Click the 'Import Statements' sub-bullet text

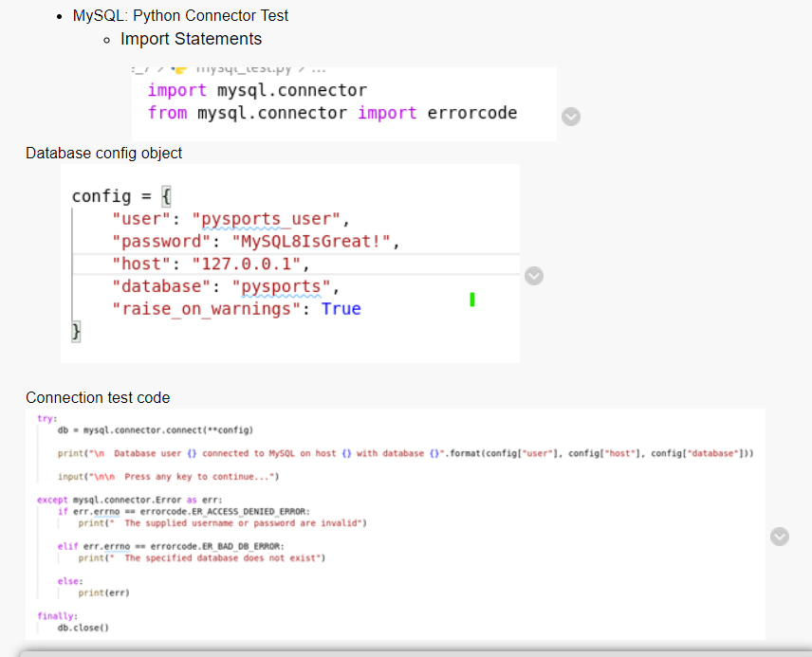pos(191,39)
